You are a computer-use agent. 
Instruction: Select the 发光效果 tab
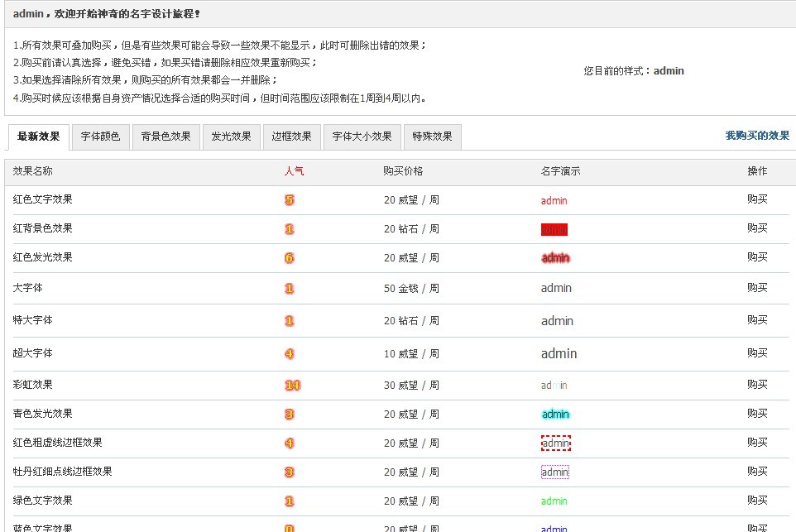[231, 137]
